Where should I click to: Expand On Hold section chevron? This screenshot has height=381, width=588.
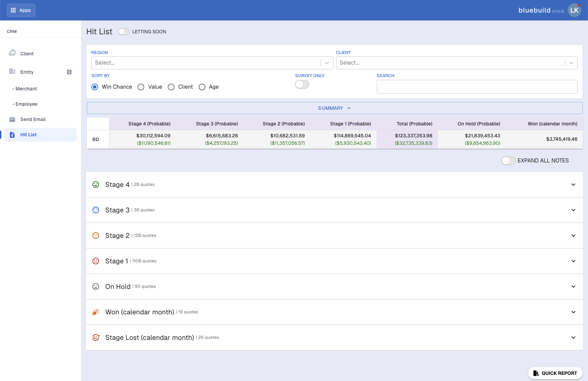tap(573, 287)
